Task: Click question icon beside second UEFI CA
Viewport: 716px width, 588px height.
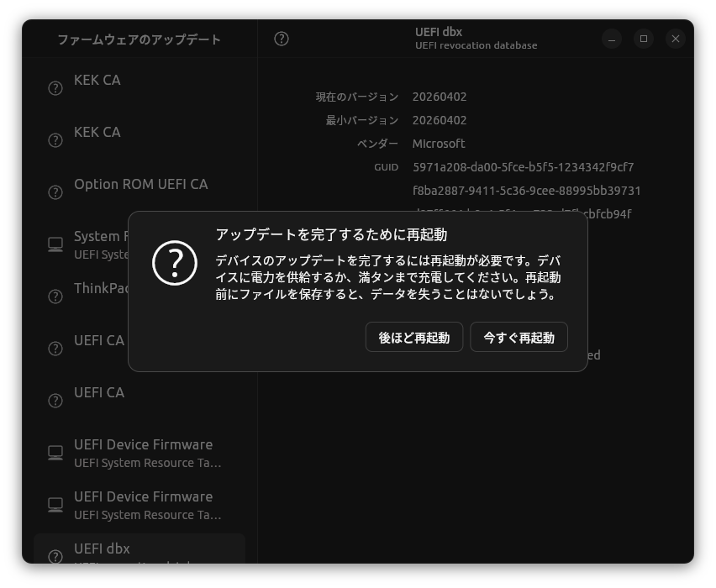Action: pos(55,401)
